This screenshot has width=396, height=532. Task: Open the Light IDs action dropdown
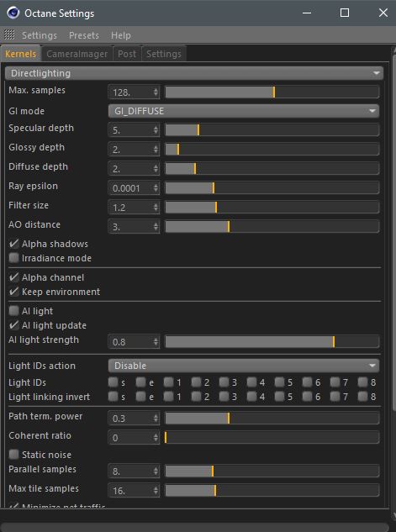244,366
